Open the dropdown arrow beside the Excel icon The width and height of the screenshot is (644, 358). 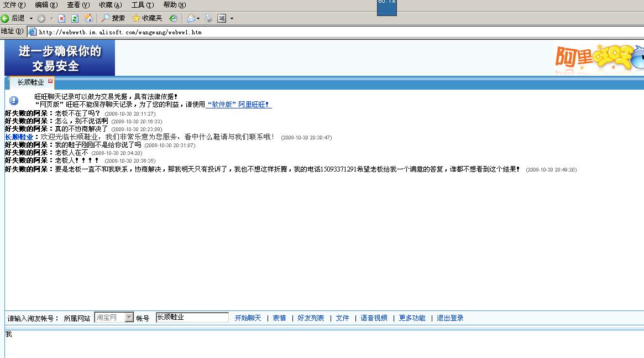click(x=232, y=18)
